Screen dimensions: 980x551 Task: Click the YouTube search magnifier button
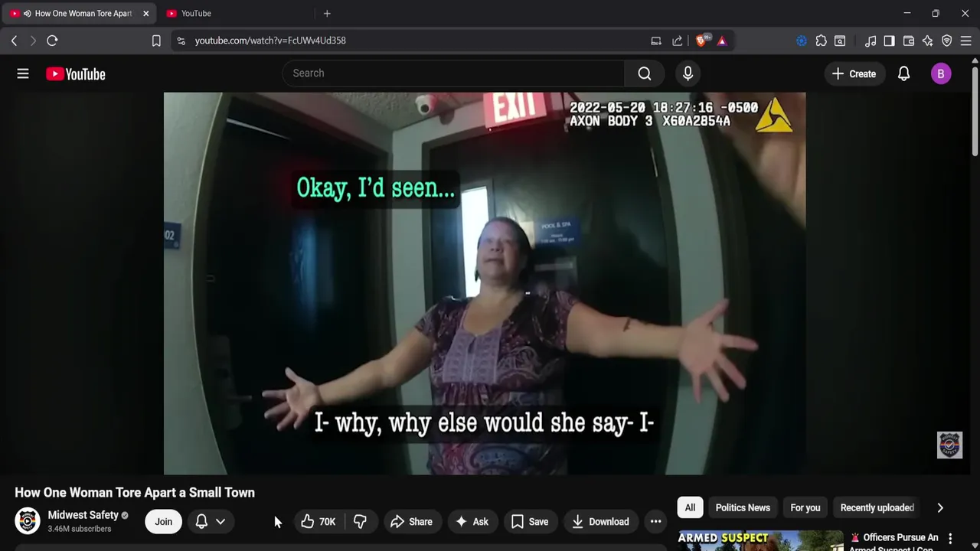(x=645, y=73)
